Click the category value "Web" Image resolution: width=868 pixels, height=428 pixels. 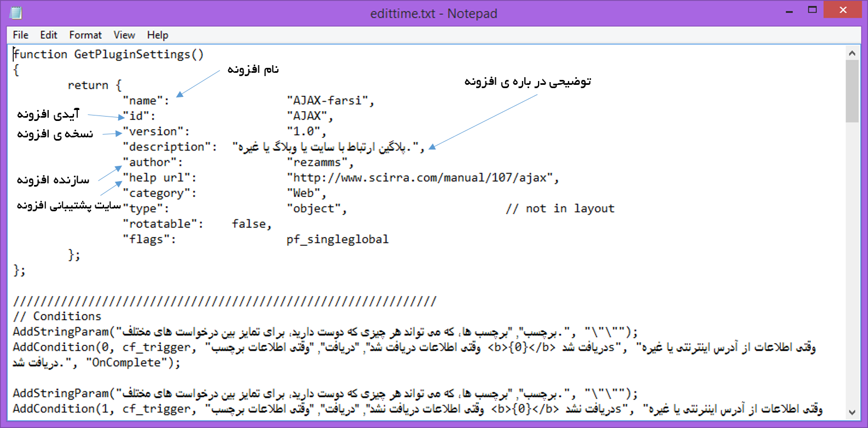(x=306, y=193)
